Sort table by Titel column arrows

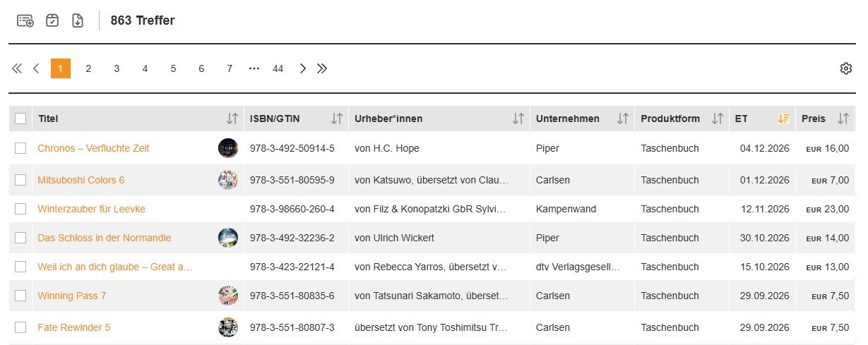tap(232, 119)
